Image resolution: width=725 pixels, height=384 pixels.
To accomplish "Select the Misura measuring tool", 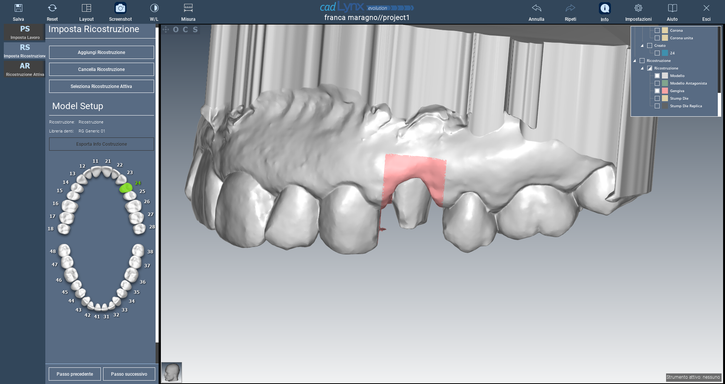I will pos(188,8).
